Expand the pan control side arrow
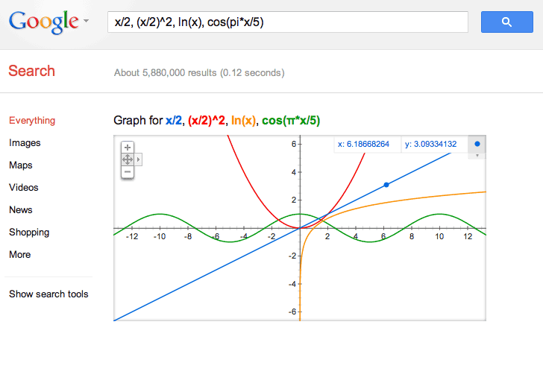Screen dimensions: 543x392 pyautogui.click(x=138, y=159)
